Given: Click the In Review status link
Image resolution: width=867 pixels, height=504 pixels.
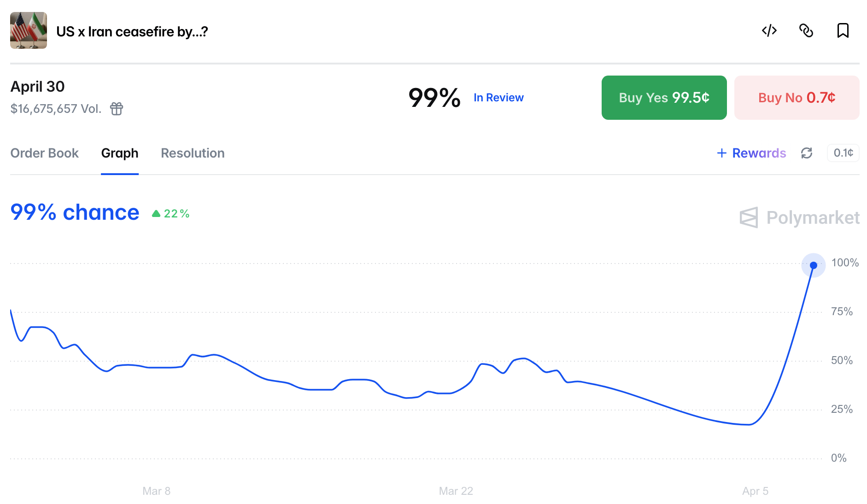Looking at the screenshot, I should coord(498,98).
